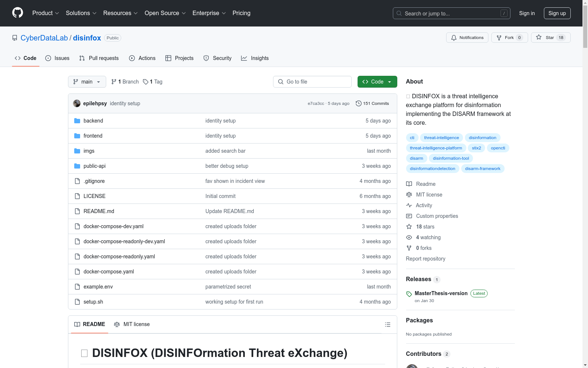
Task: Click the Code tab
Action: click(26, 58)
